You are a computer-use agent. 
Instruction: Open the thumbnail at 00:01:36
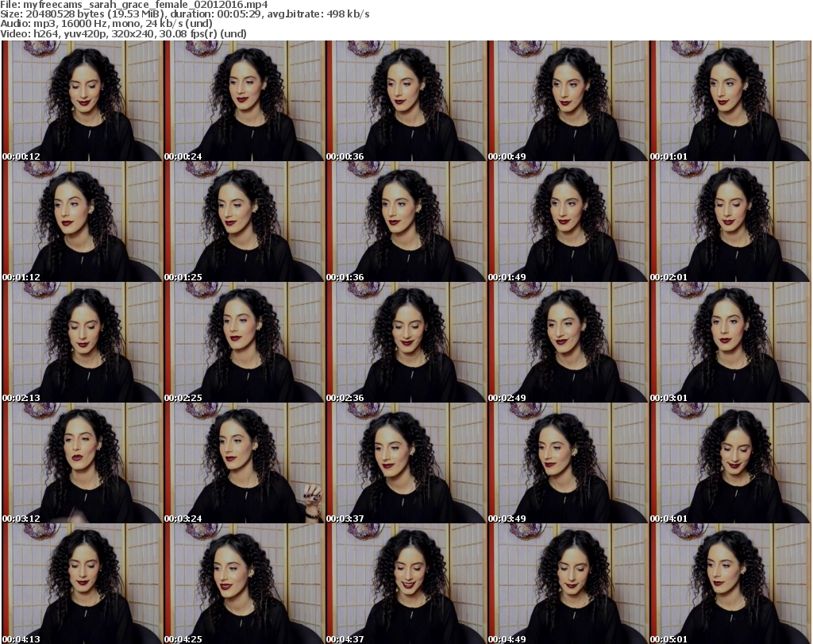406,222
